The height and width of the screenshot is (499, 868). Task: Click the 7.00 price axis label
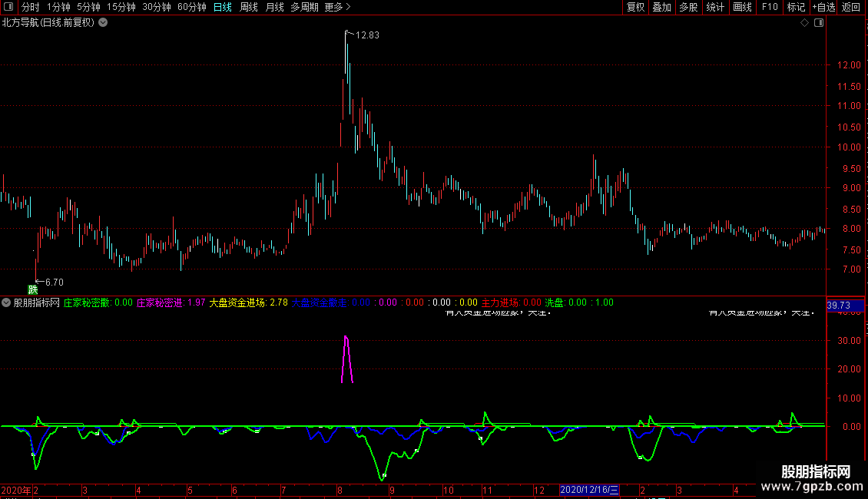click(x=851, y=269)
